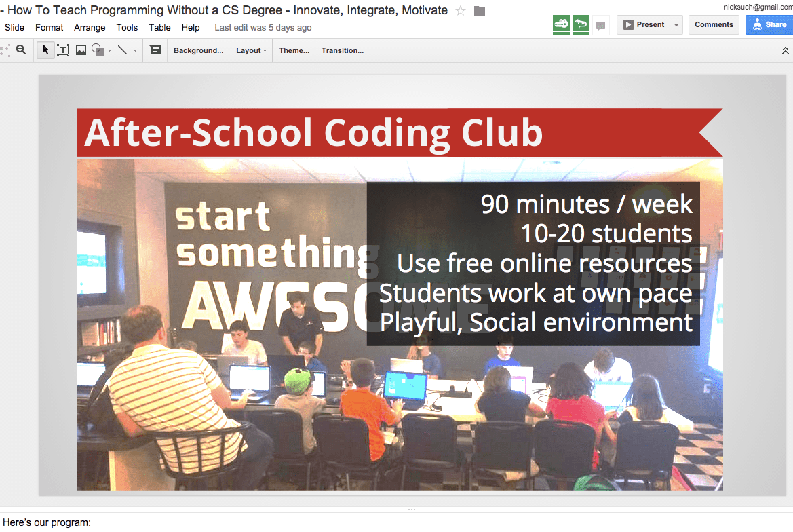Click the fit-to-window icon at toolbar start
Screen dimensions: 793x532
(5, 50)
